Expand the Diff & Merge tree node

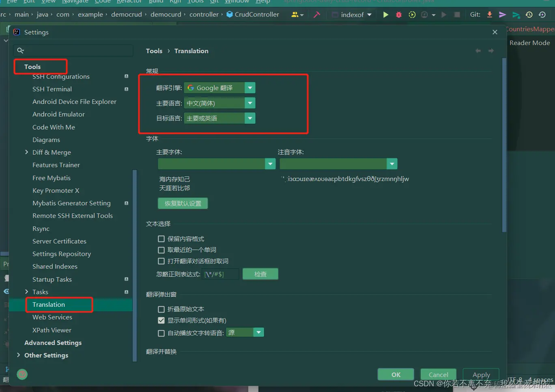[x=27, y=152]
